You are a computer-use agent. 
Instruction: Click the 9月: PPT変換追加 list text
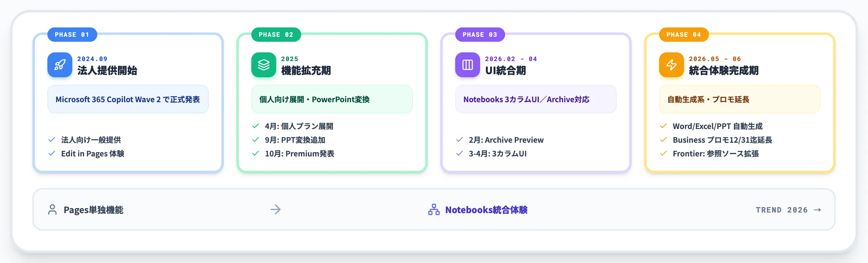coord(295,140)
